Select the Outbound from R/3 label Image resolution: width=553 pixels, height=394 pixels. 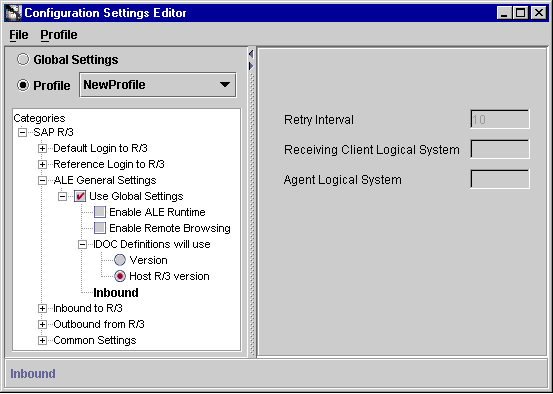[x=99, y=324]
